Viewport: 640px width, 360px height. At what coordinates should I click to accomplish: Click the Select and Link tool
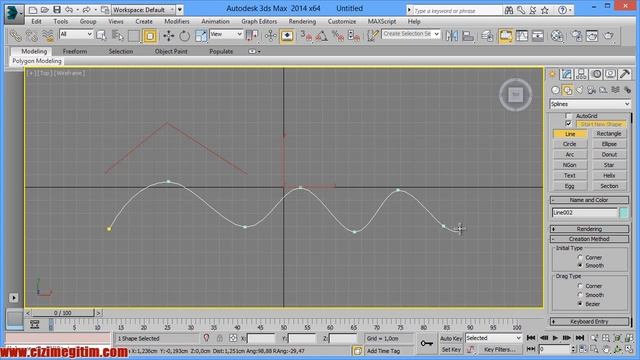16,36
